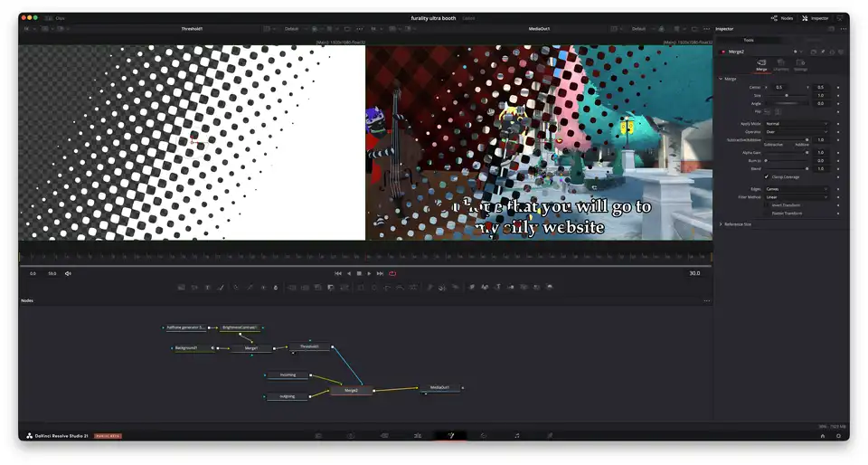The height and width of the screenshot is (465, 868).
Task: Play the composition in reverse
Action: tap(349, 273)
